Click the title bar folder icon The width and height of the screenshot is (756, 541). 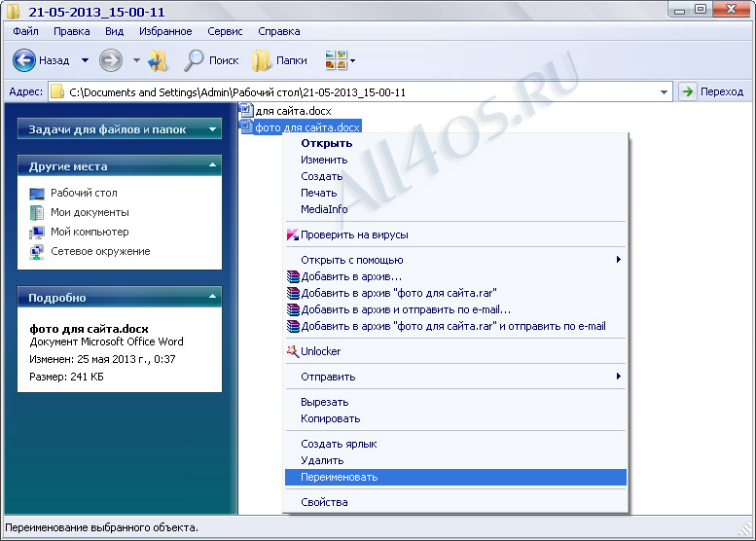tap(13, 11)
